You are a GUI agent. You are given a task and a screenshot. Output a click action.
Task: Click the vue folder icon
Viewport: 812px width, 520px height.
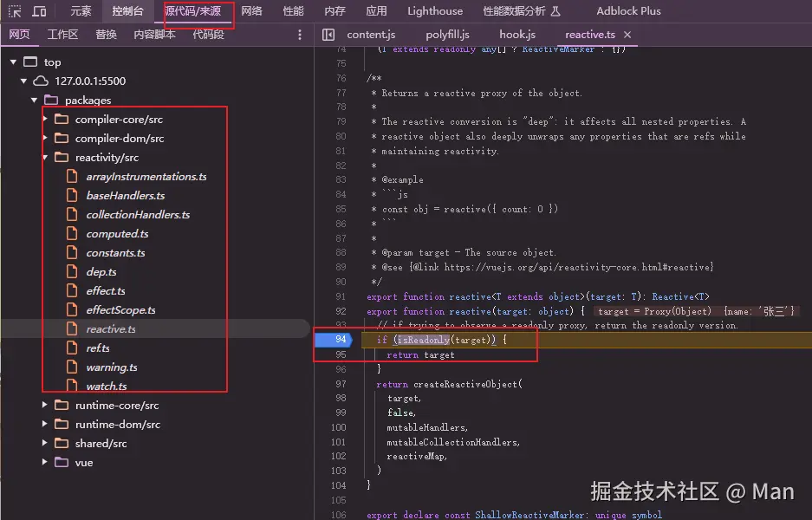pos(62,463)
